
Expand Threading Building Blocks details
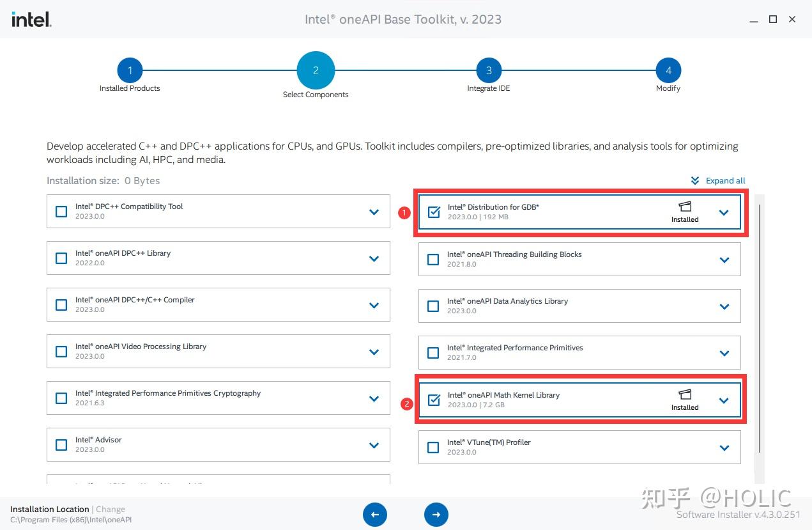[x=724, y=260]
